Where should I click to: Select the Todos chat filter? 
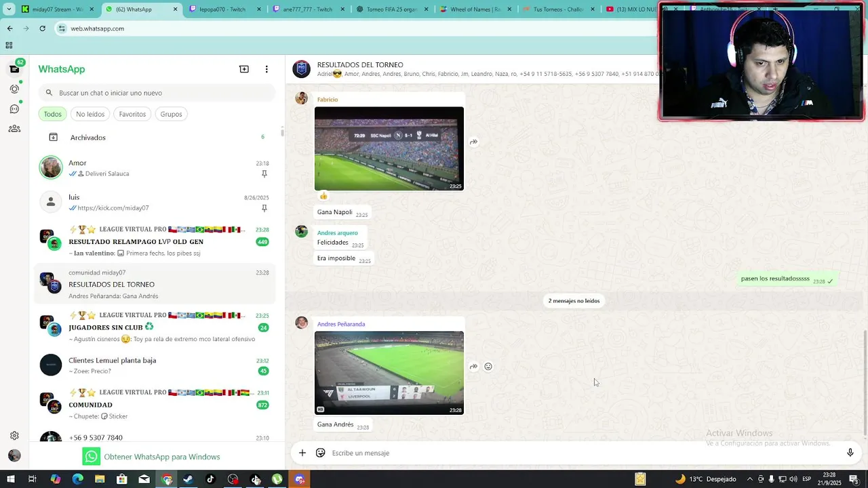pyautogui.click(x=52, y=114)
